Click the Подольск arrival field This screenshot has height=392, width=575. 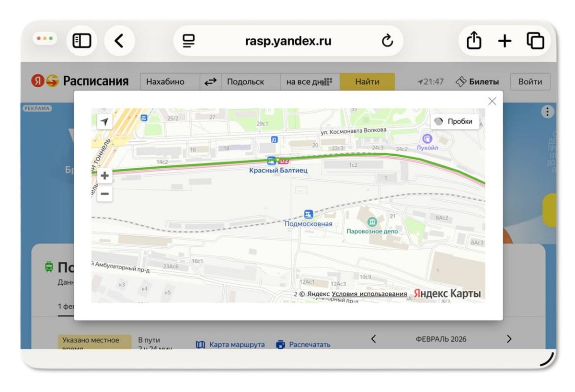tap(251, 82)
